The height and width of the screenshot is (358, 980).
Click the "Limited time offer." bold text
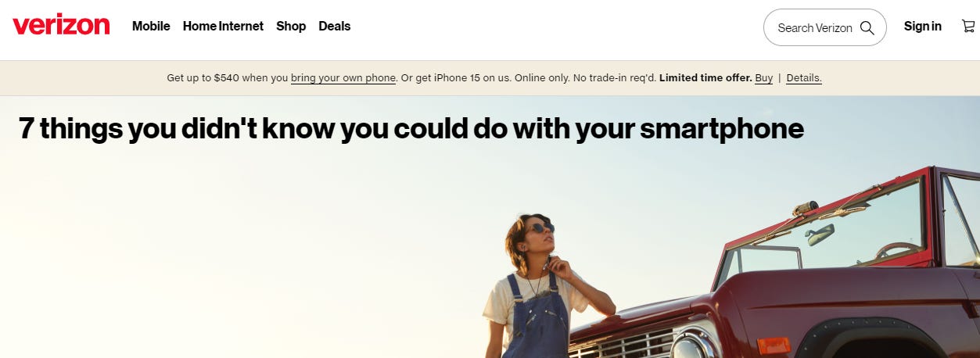coord(705,78)
